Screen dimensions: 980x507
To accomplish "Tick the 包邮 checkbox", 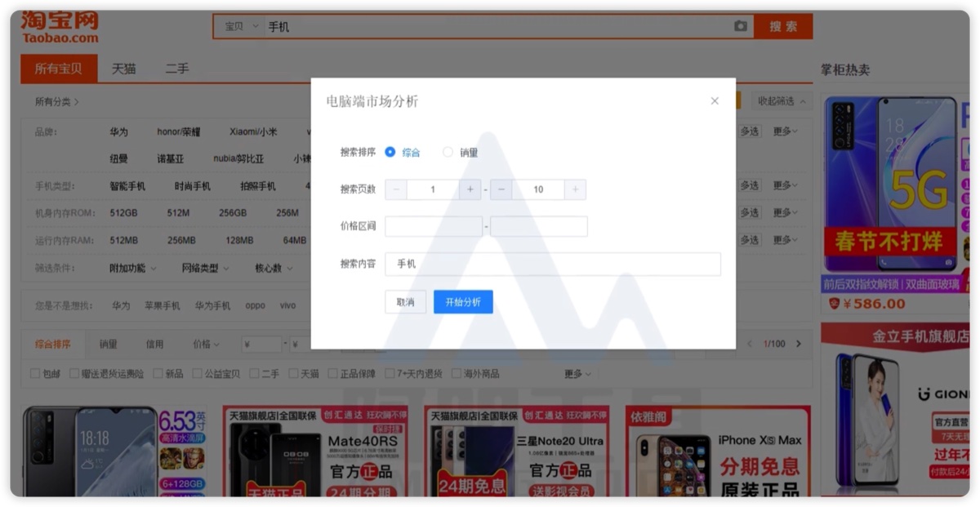I will click(x=35, y=374).
